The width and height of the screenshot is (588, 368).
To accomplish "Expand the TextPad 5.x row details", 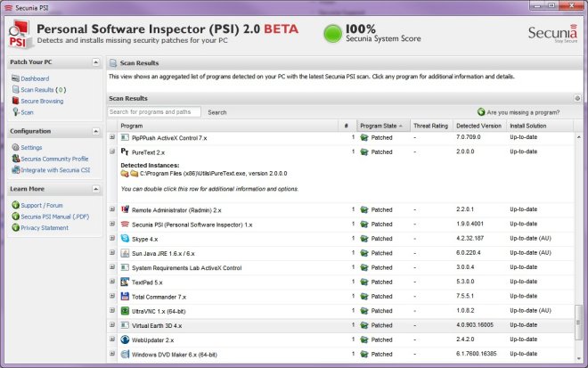I will [x=112, y=282].
